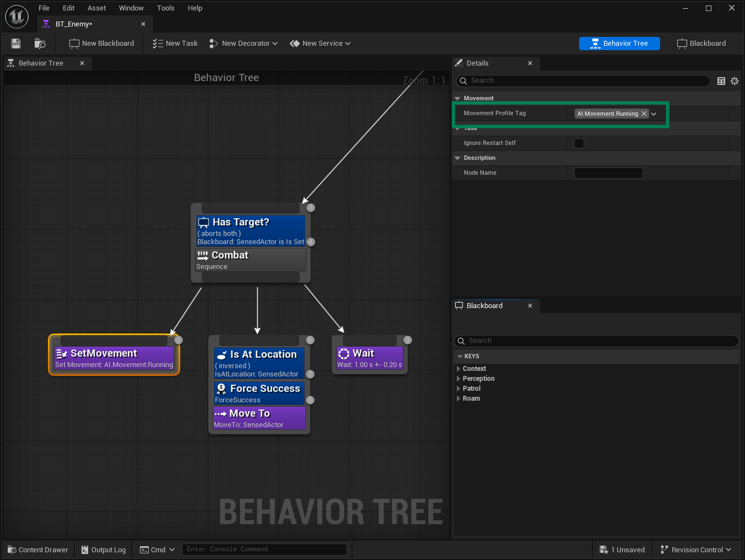
Task: Browse to asset in Content Browser
Action: pyautogui.click(x=39, y=44)
